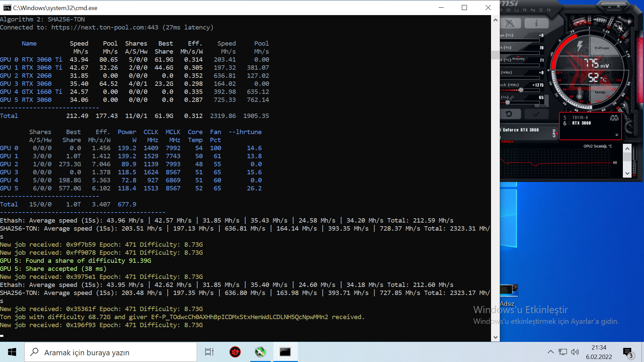
Task: Click the taskbar search input field
Action: click(111, 352)
